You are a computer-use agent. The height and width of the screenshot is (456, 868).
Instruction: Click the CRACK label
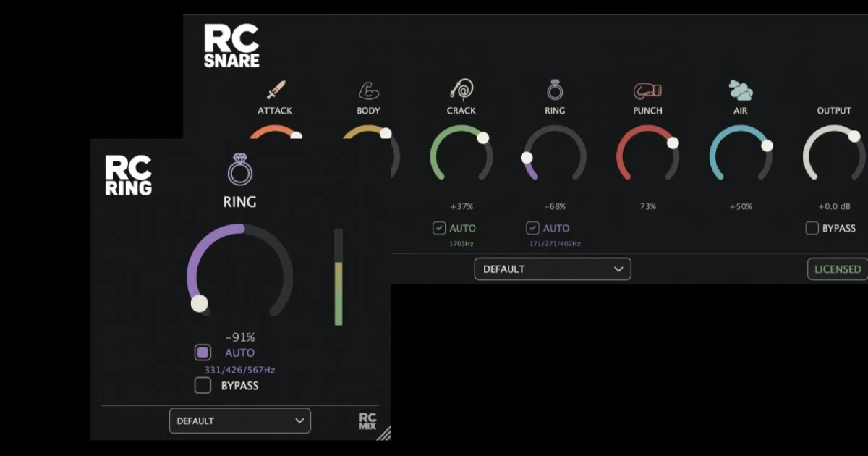[x=461, y=111]
